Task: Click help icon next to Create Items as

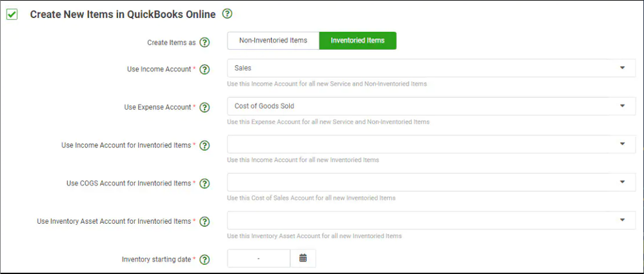Action: pyautogui.click(x=205, y=43)
